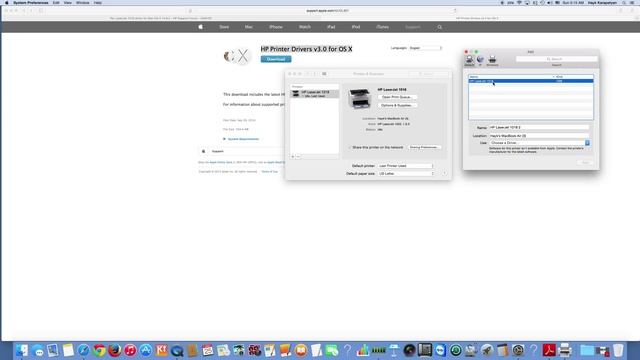Open the Edit menu
The height and width of the screenshot is (360, 640).
[56, 3]
